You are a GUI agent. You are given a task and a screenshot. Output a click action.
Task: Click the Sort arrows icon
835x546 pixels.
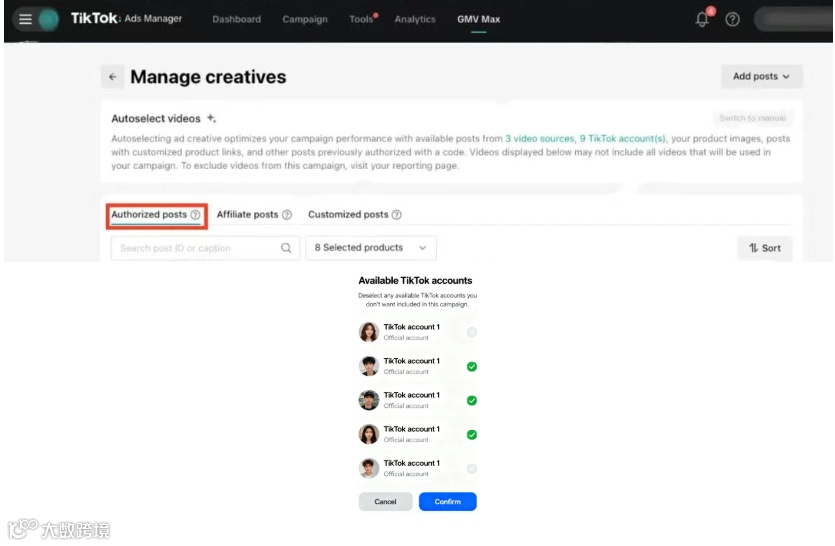click(x=754, y=248)
